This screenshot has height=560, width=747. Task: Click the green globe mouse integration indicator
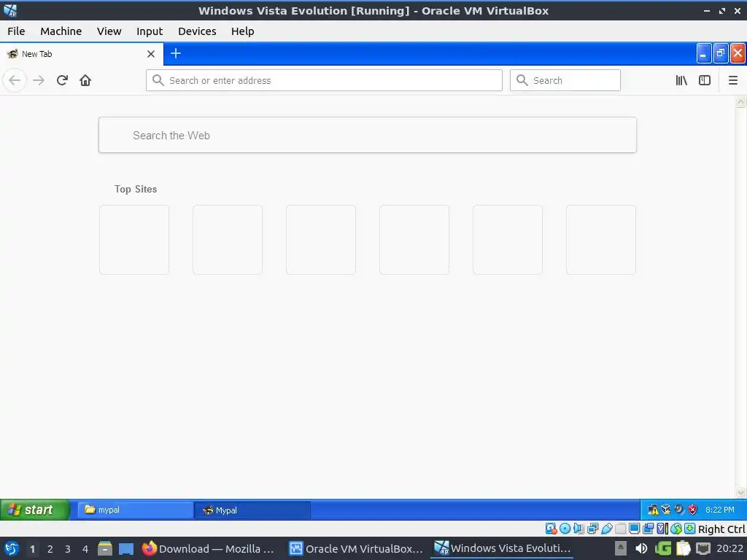tap(676, 529)
